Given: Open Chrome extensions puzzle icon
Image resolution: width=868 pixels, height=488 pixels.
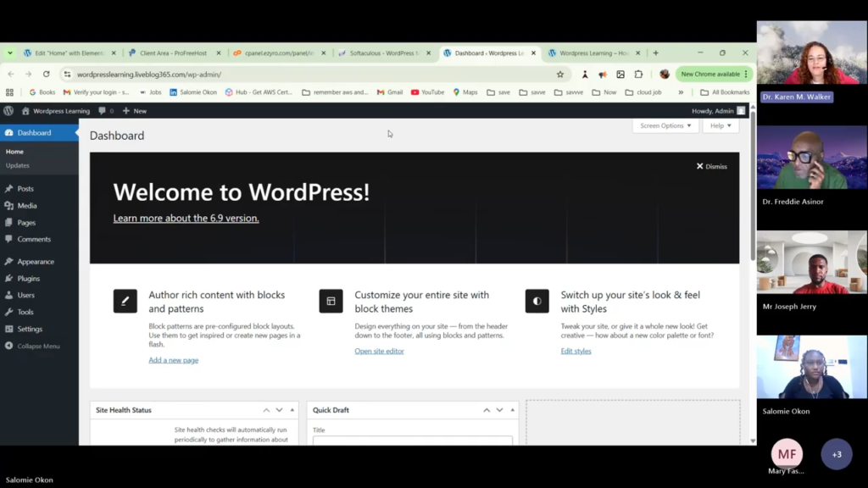Looking at the screenshot, I should pos(638,75).
